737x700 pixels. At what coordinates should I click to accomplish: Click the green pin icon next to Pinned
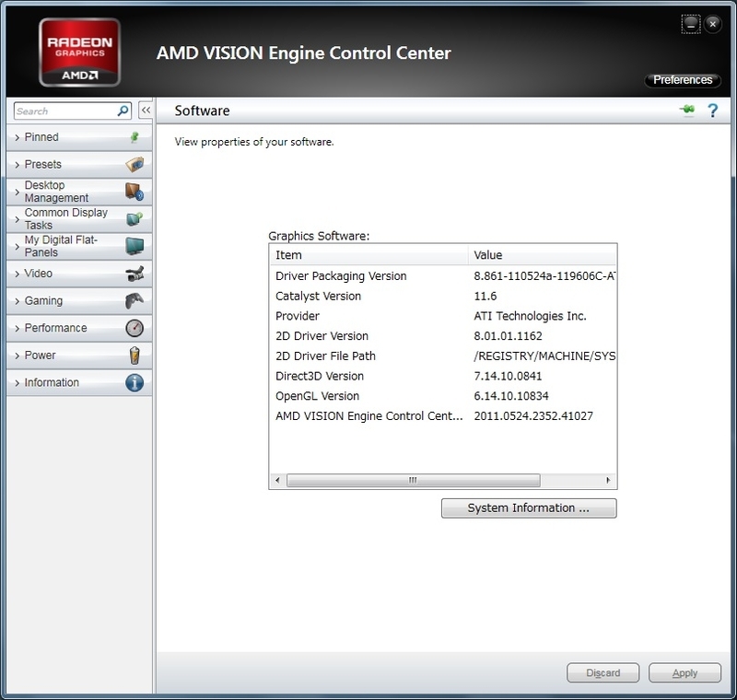(x=135, y=136)
